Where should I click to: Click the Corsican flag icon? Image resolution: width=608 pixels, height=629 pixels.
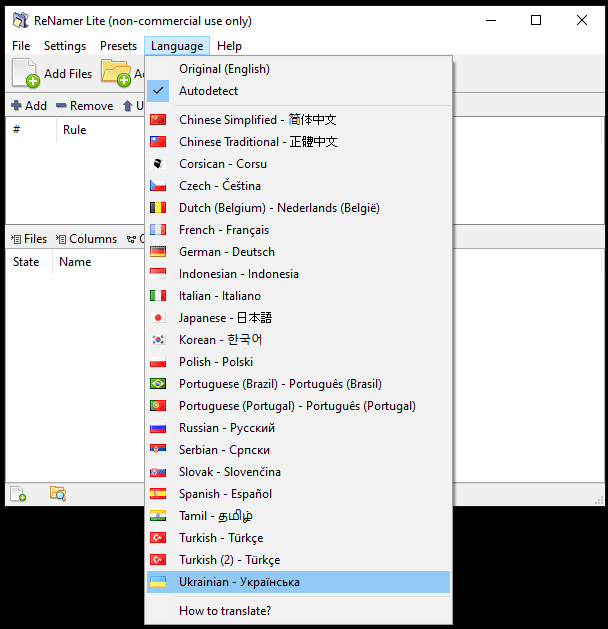point(158,164)
